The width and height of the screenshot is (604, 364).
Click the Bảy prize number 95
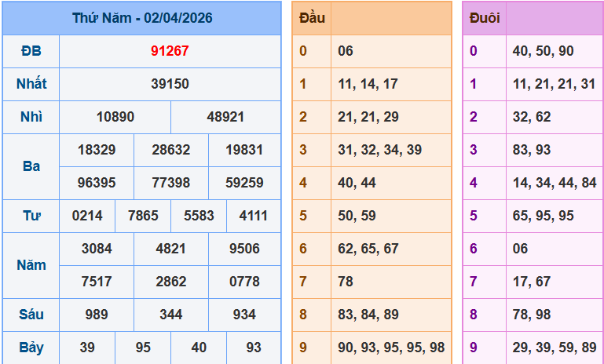[143, 348]
